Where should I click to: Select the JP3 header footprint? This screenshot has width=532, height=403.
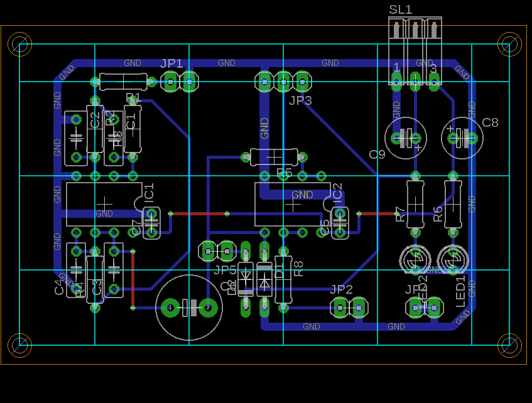(283, 81)
